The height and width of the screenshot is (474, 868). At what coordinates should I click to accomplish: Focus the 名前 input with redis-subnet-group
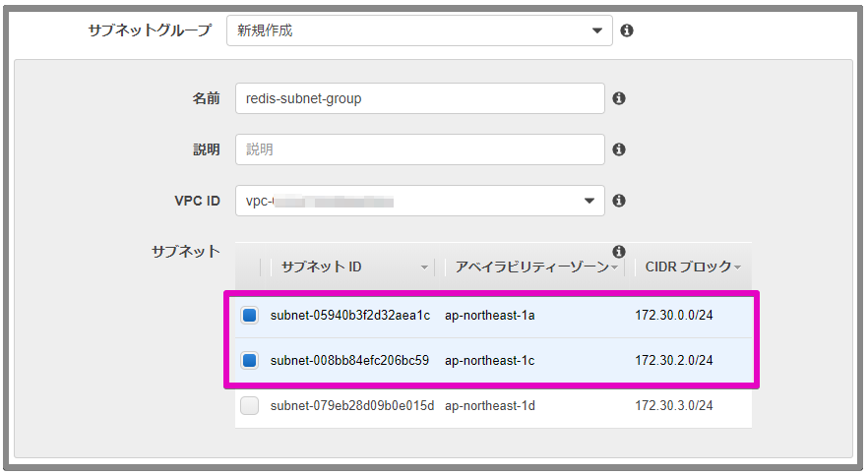pos(419,98)
